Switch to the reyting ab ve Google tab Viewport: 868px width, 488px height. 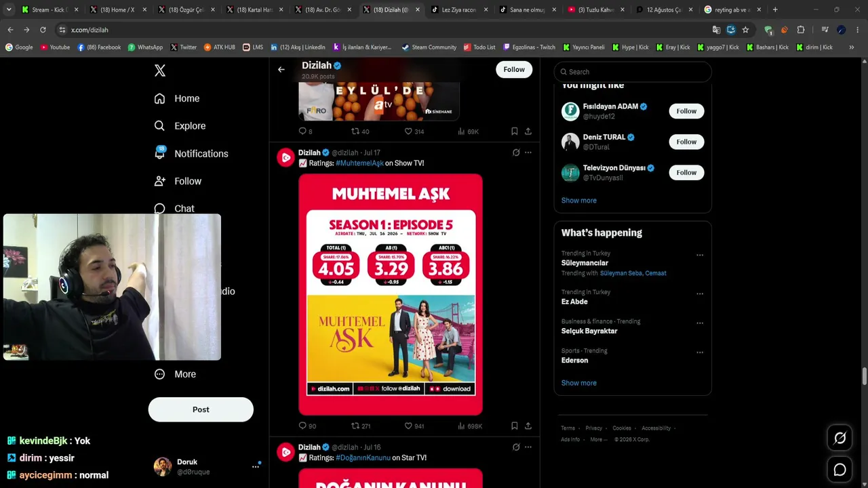[732, 9]
